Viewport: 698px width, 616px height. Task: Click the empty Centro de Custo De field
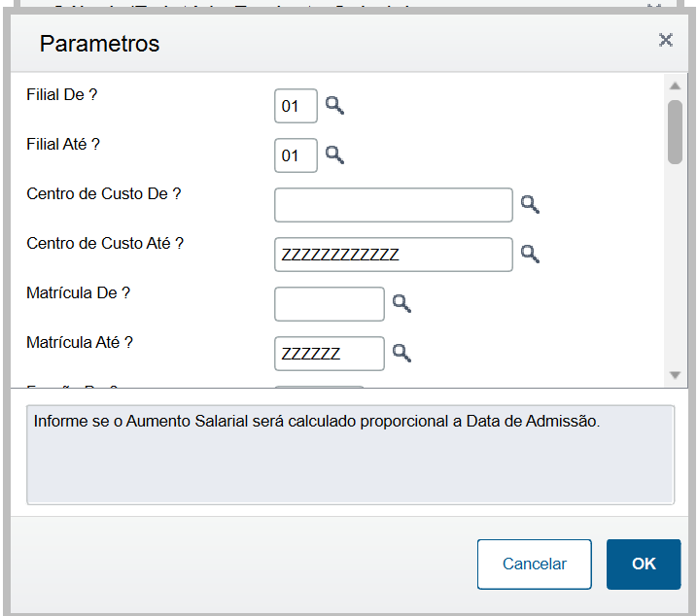(x=393, y=205)
